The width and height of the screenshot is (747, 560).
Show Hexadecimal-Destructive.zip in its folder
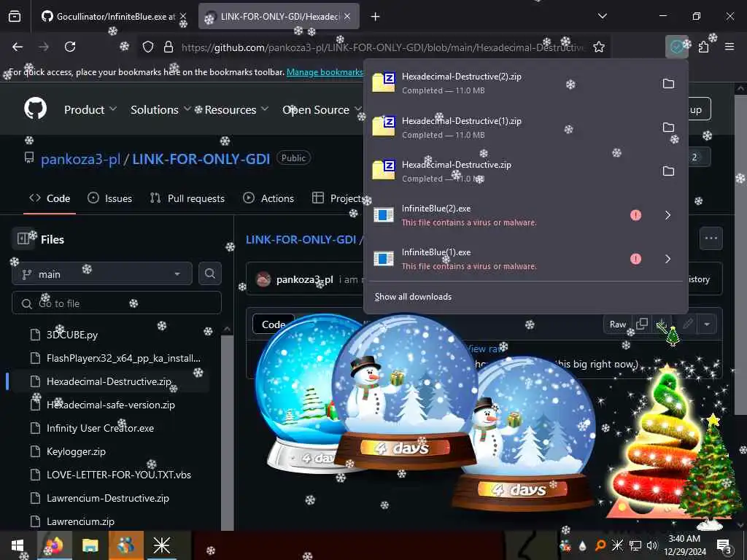click(x=668, y=171)
